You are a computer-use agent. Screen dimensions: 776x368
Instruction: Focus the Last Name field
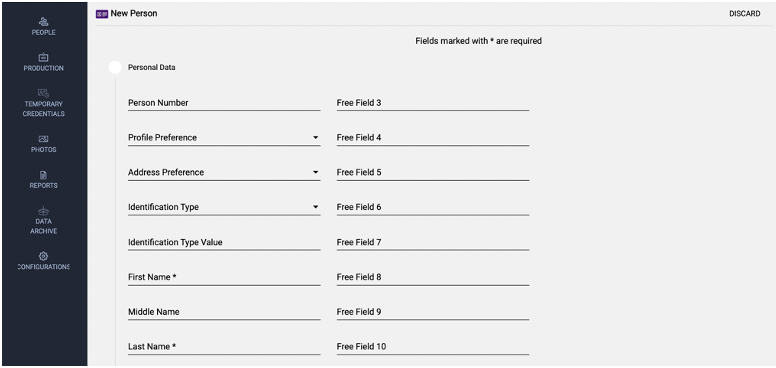pos(224,347)
